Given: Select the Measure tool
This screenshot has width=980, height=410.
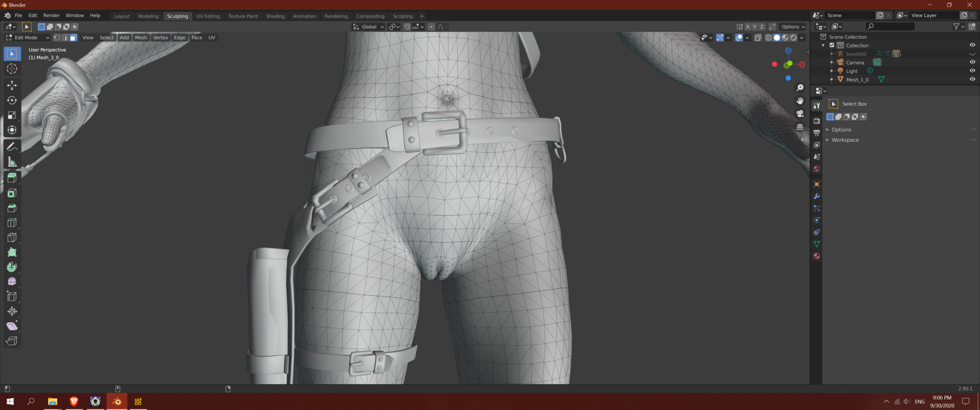Looking at the screenshot, I should point(12,162).
